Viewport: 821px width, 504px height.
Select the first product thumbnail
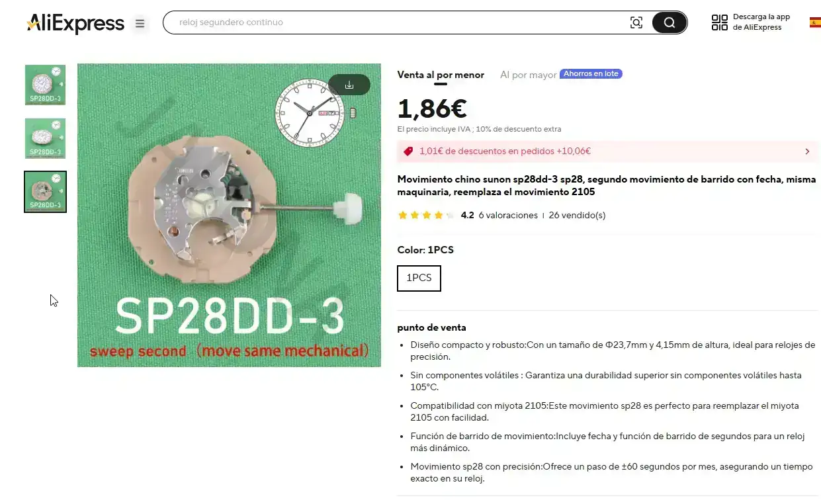(46, 85)
